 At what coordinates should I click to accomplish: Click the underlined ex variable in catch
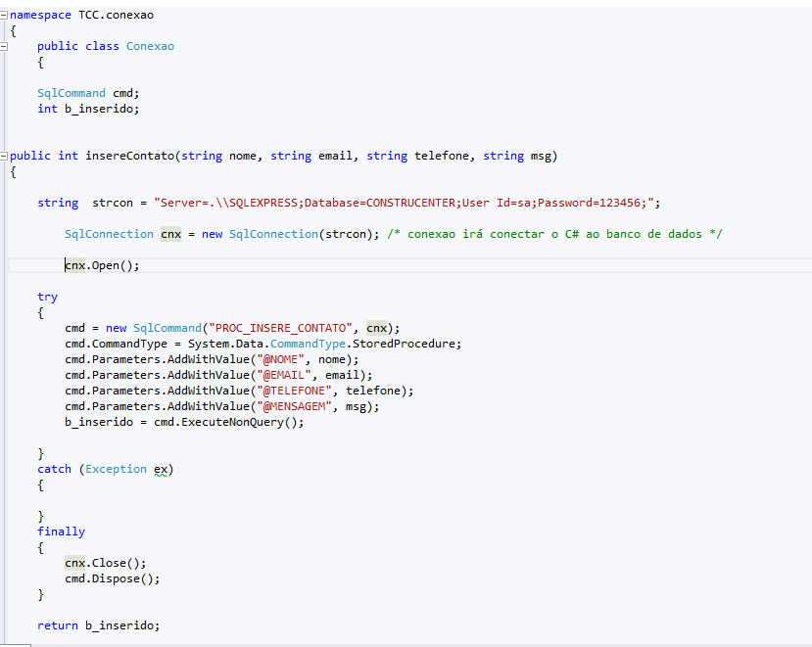pos(161,470)
